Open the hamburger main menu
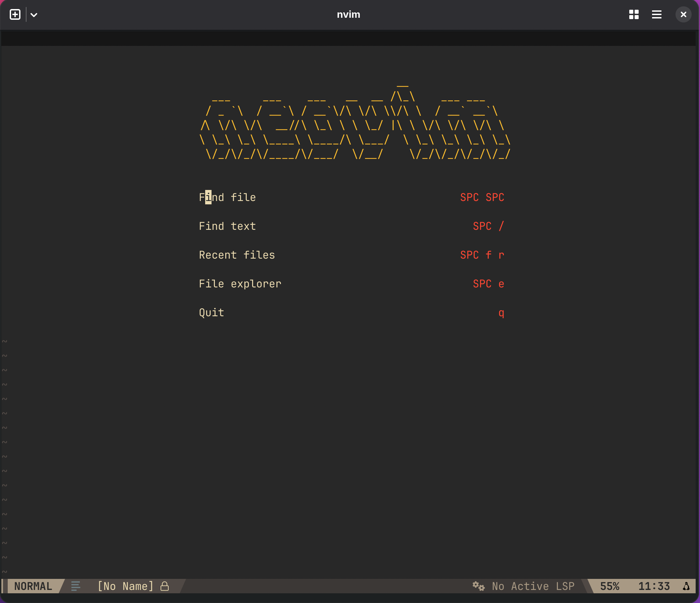Viewport: 700px width, 603px height. [x=656, y=14]
